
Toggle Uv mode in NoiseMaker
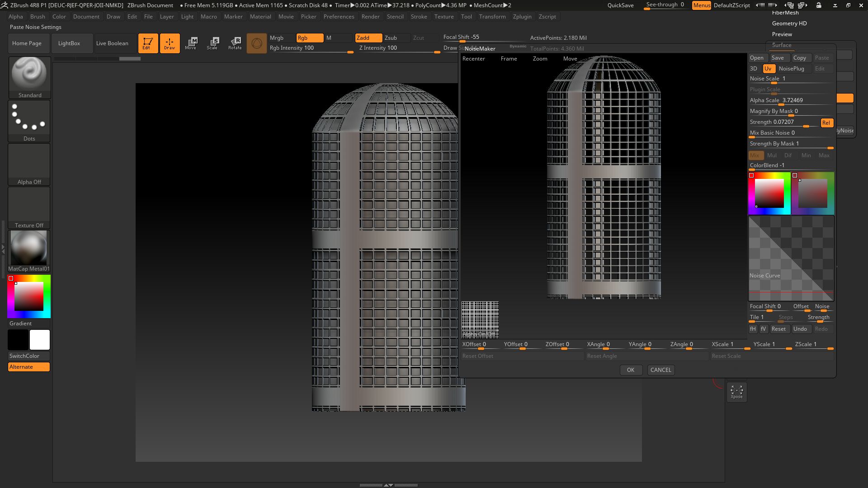click(769, 69)
